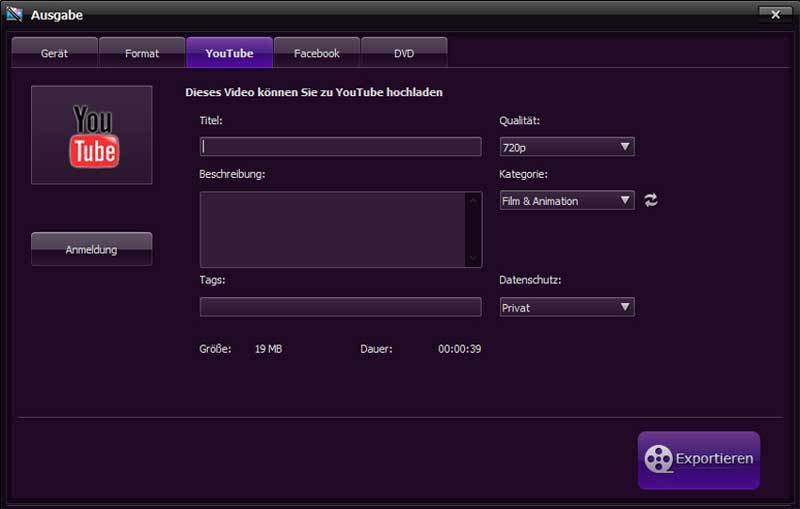This screenshot has width=800, height=509.
Task: Switch to the Format tab
Action: click(142, 53)
